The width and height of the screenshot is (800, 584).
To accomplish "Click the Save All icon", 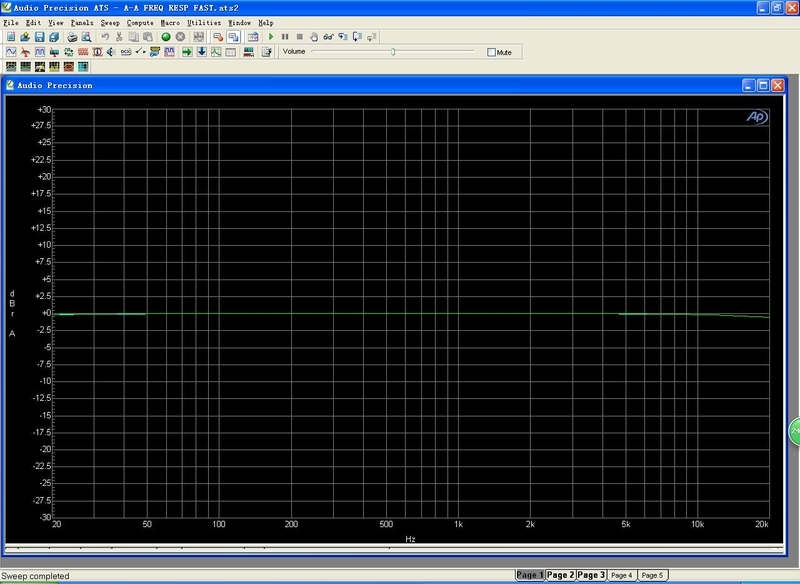I will click(54, 37).
